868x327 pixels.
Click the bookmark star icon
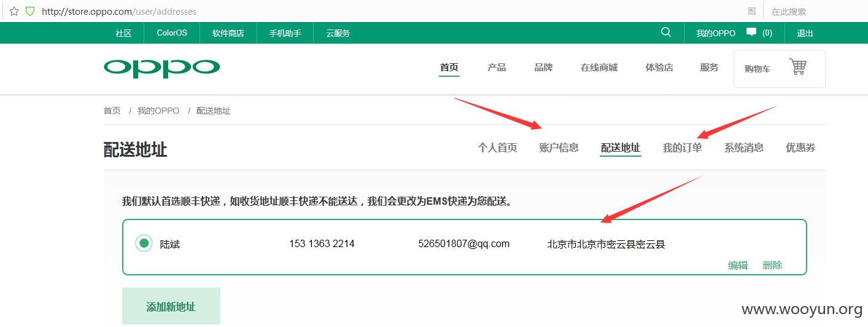coord(14,11)
